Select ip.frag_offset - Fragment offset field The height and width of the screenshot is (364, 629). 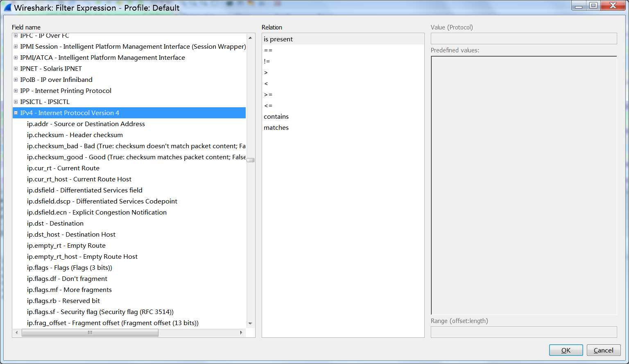click(x=113, y=323)
